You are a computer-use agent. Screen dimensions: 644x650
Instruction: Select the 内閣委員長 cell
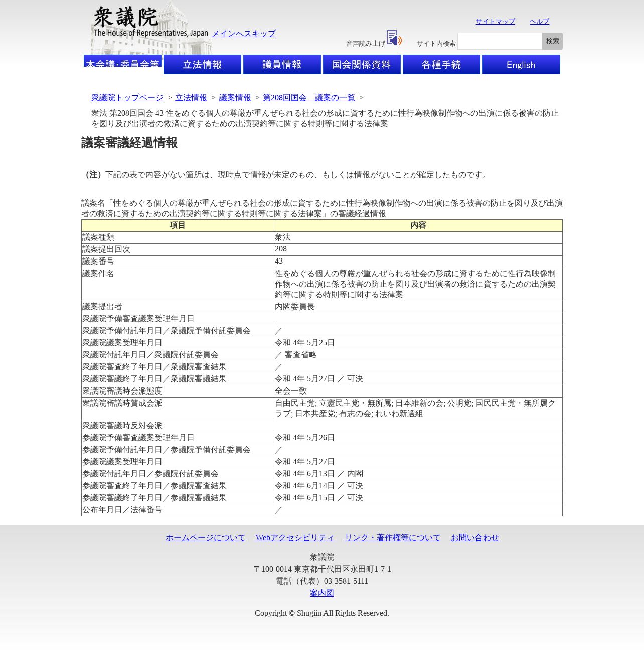[418, 307]
